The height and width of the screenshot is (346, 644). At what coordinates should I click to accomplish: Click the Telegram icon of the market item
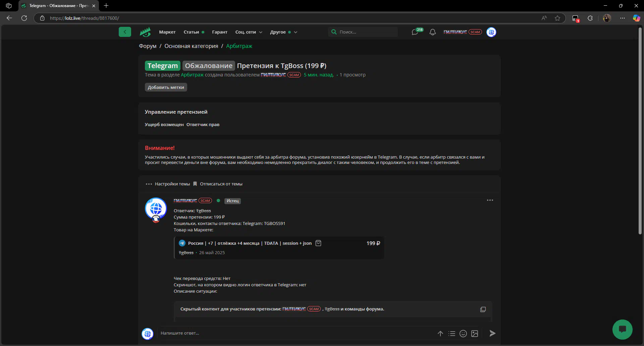click(182, 243)
